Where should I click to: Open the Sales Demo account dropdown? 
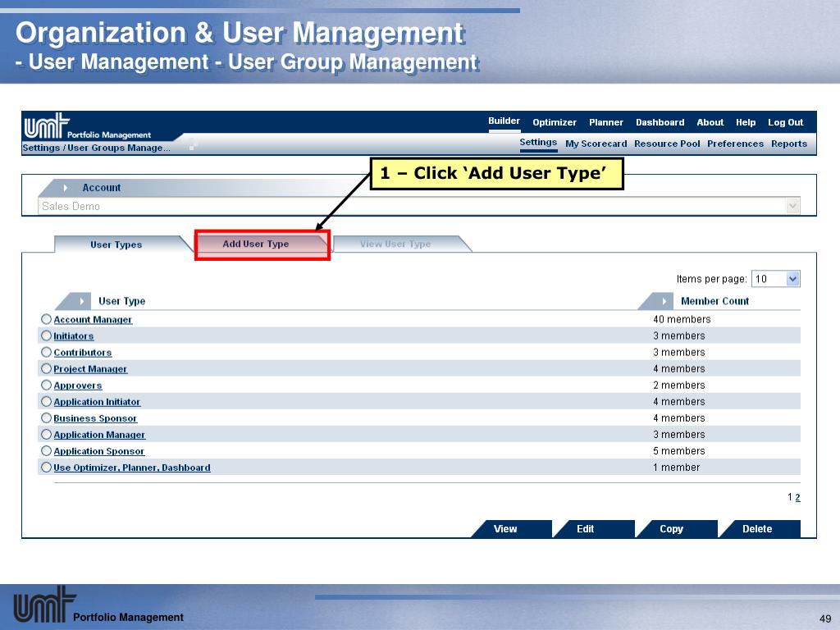point(792,207)
